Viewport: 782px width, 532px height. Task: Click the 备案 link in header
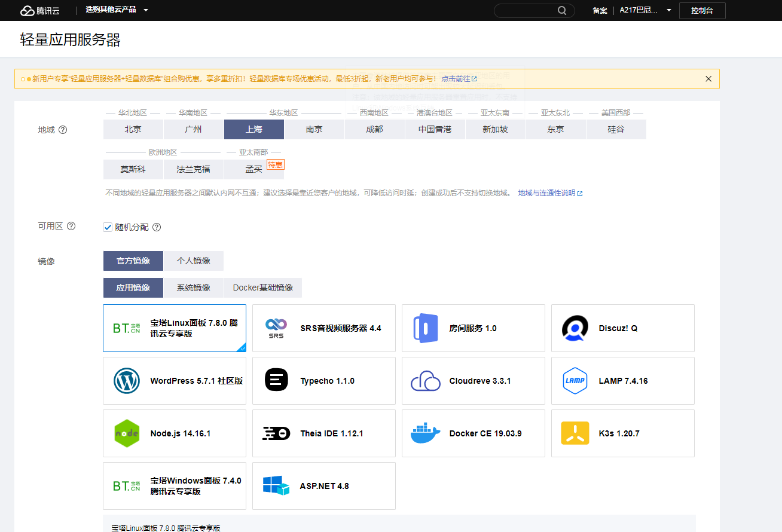pos(600,11)
